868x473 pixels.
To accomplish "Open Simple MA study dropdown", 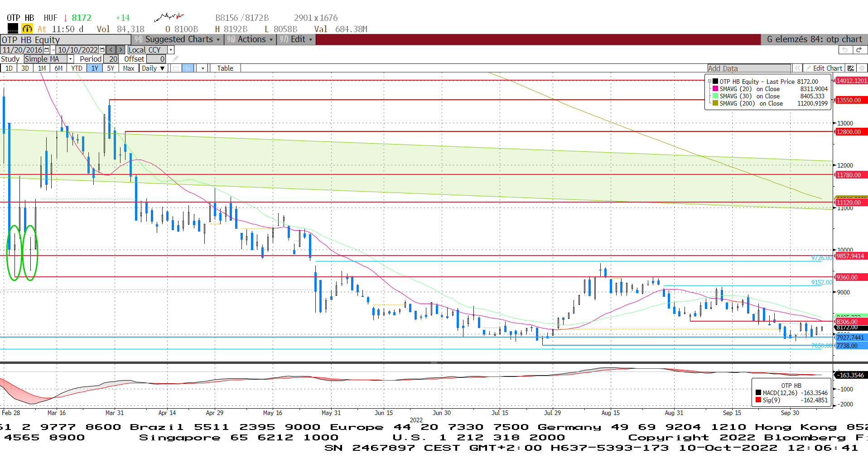I will (x=70, y=59).
